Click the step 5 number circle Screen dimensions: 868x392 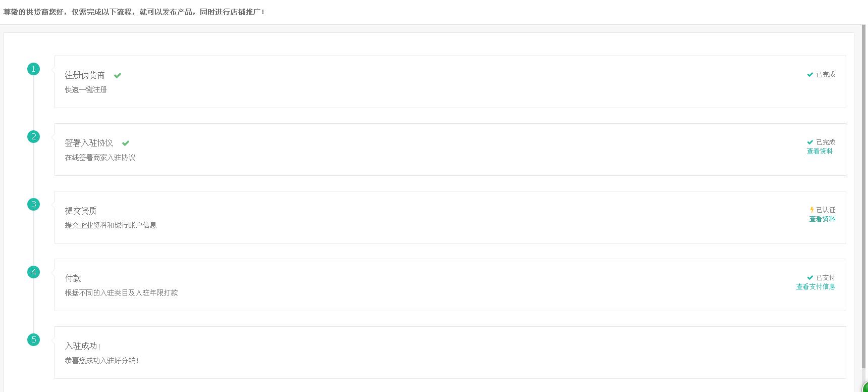click(x=33, y=339)
